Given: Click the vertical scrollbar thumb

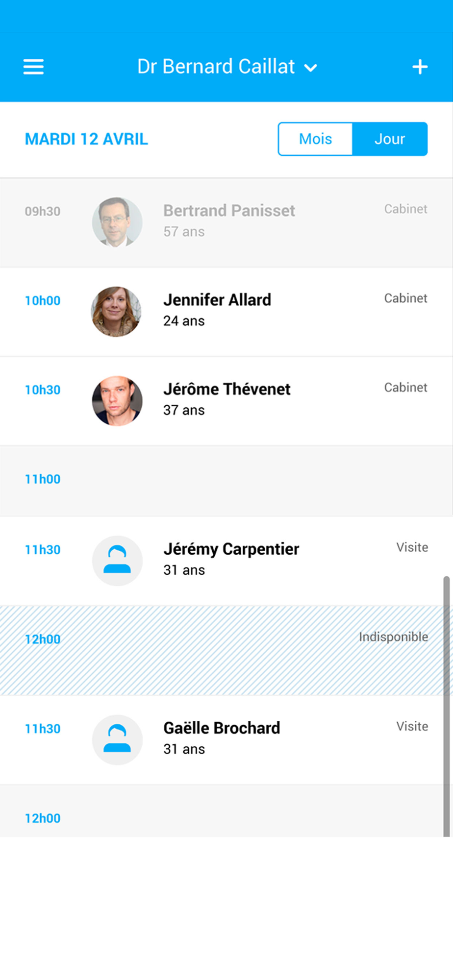Looking at the screenshot, I should [x=447, y=707].
